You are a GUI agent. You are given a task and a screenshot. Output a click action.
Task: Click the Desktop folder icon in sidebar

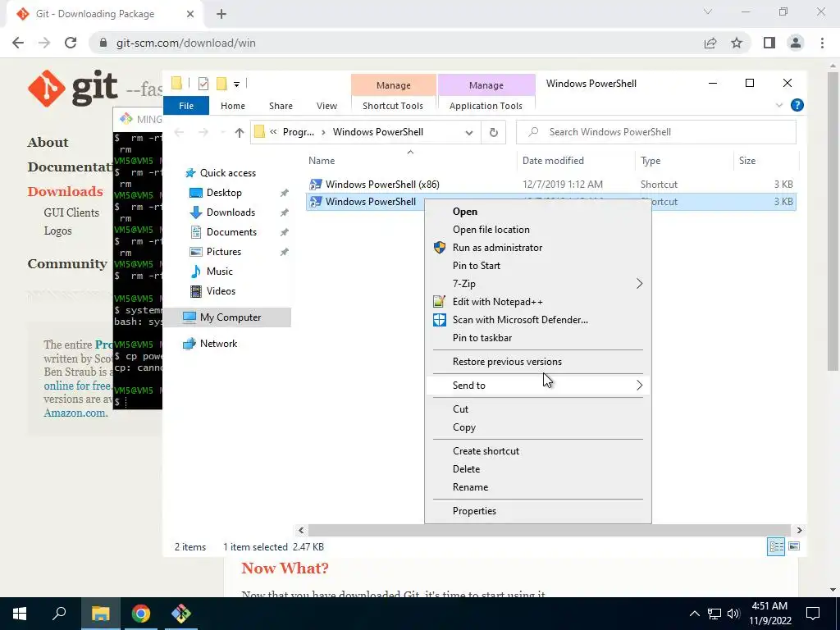coord(196,193)
